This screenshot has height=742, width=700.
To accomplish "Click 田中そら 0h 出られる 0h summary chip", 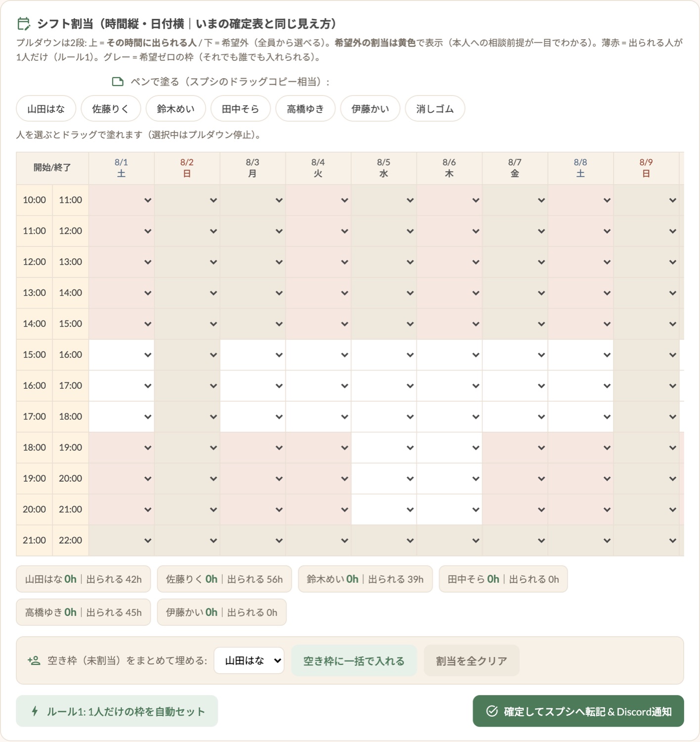I will pos(503,579).
